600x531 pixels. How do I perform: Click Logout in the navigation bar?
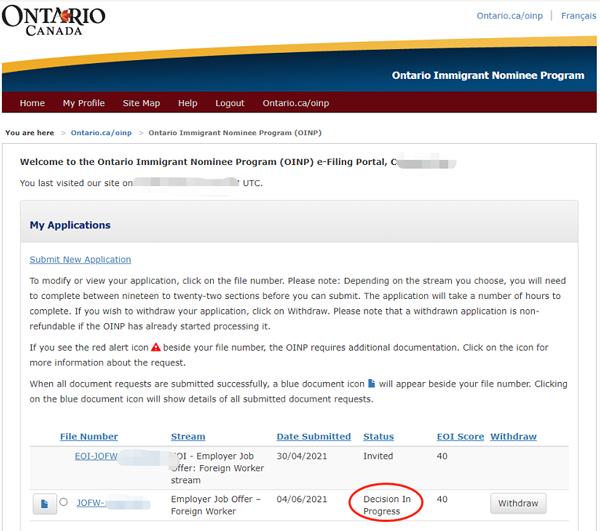(x=229, y=103)
